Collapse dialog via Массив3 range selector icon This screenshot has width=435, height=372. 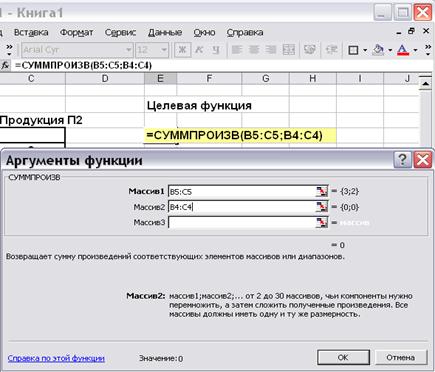pos(321,222)
